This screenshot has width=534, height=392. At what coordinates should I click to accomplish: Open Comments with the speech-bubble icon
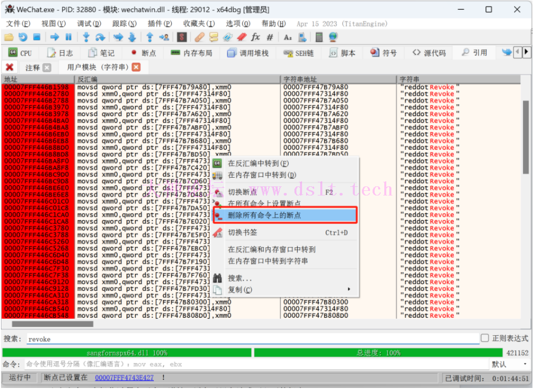pos(214,37)
